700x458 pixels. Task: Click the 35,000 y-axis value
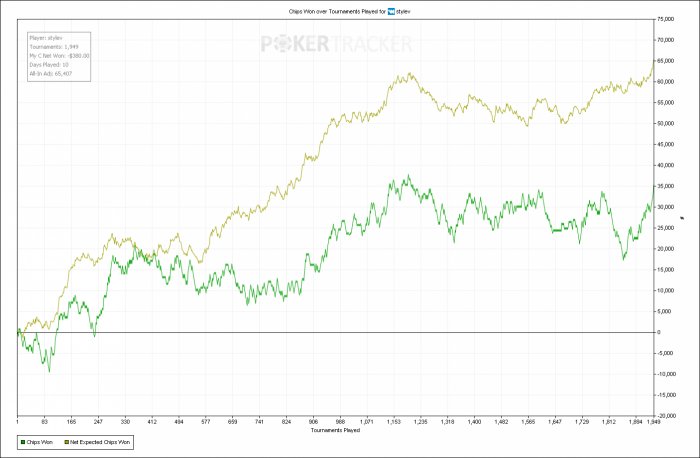[665, 186]
